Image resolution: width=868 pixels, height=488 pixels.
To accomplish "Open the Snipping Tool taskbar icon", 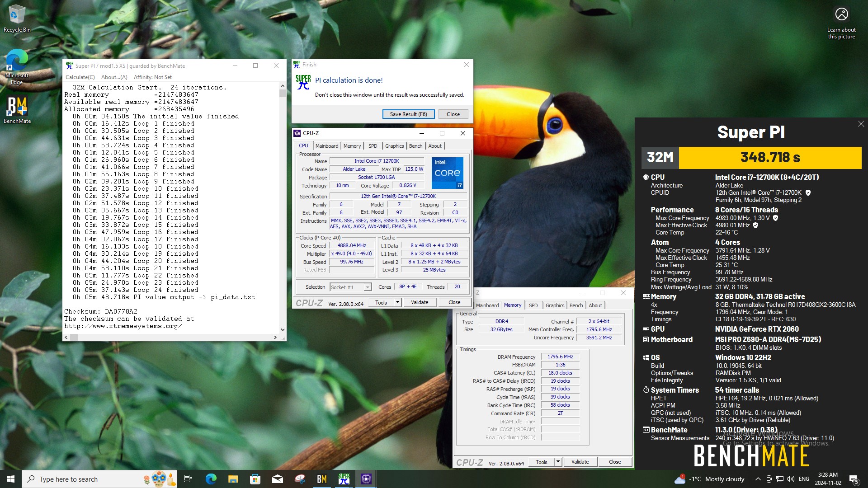I will pos(299,479).
